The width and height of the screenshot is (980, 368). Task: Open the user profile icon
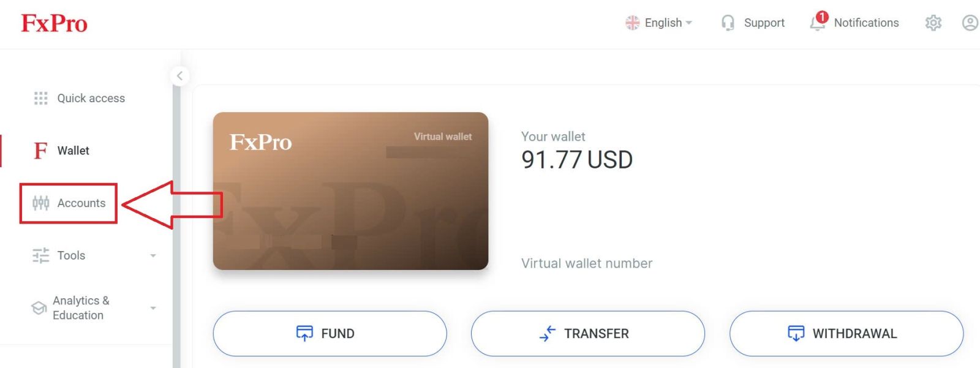click(x=970, y=23)
